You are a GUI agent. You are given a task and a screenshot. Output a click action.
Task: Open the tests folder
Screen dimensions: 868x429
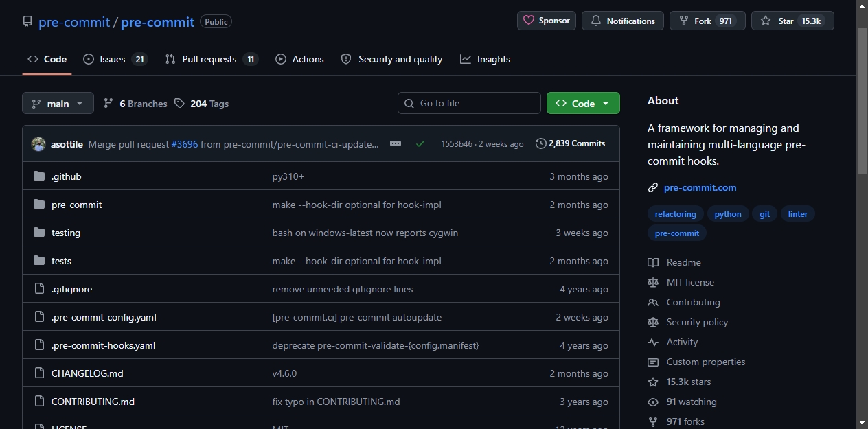coord(61,261)
